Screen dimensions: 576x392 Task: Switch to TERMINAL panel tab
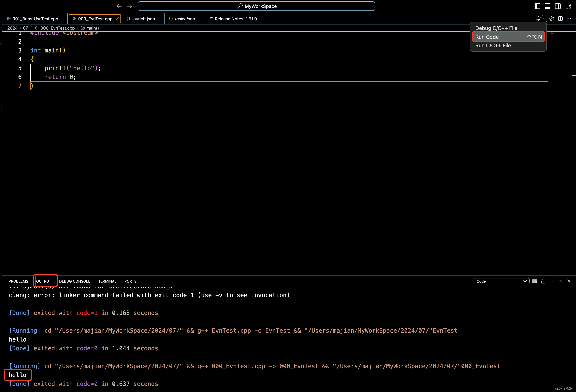click(x=107, y=281)
